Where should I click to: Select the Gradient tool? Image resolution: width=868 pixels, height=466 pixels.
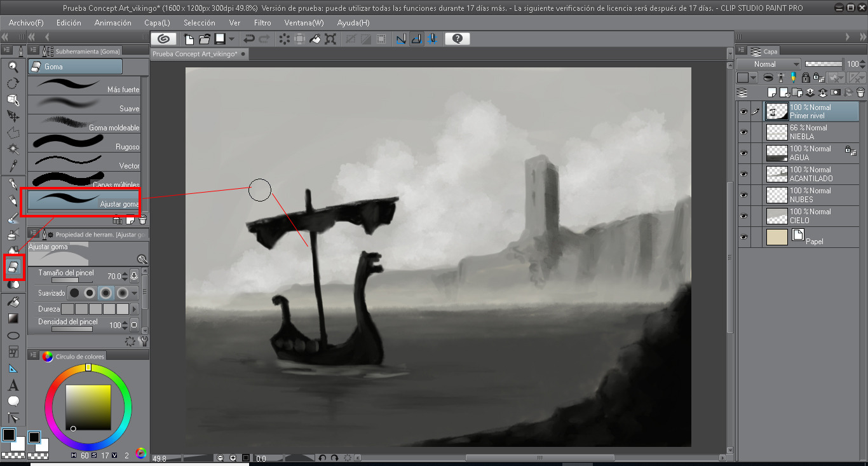[13, 319]
